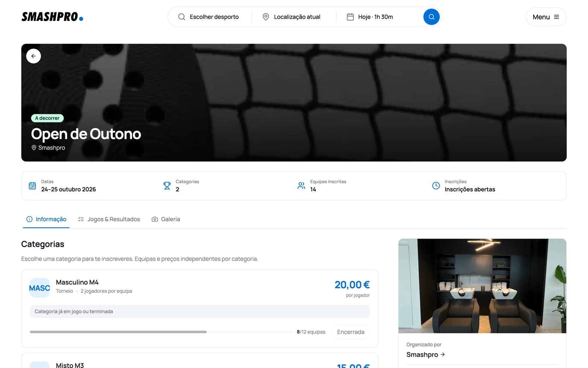Click the Equipas inscritas people icon

[x=301, y=186]
